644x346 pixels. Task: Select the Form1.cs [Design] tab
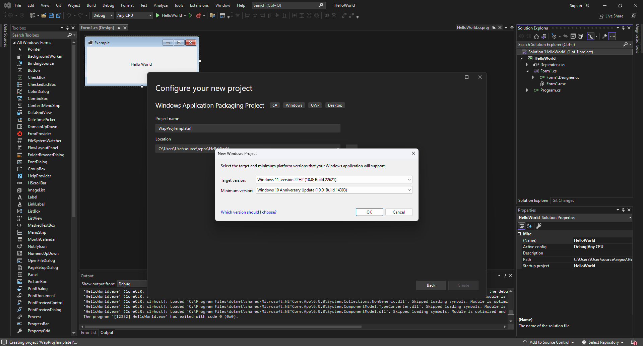(97, 28)
